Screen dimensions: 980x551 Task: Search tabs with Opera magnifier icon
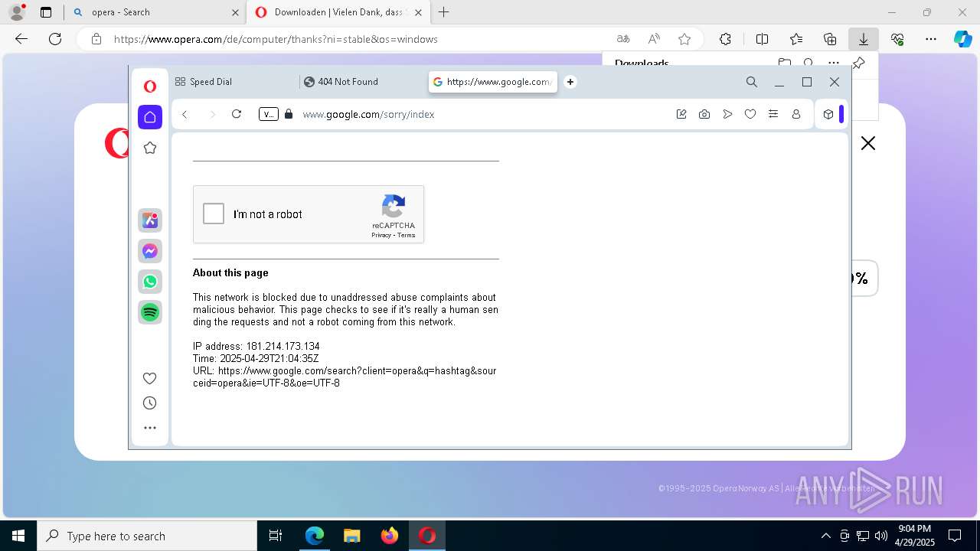click(x=752, y=82)
